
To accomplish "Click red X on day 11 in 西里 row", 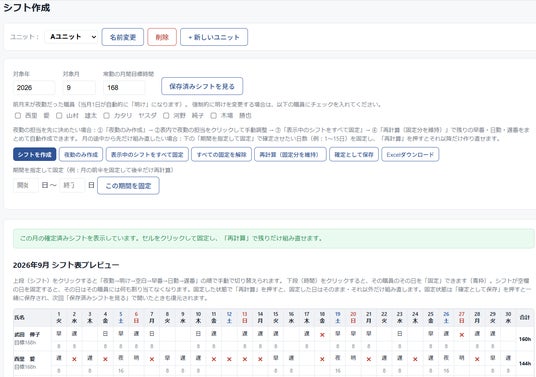I will [x=214, y=359].
